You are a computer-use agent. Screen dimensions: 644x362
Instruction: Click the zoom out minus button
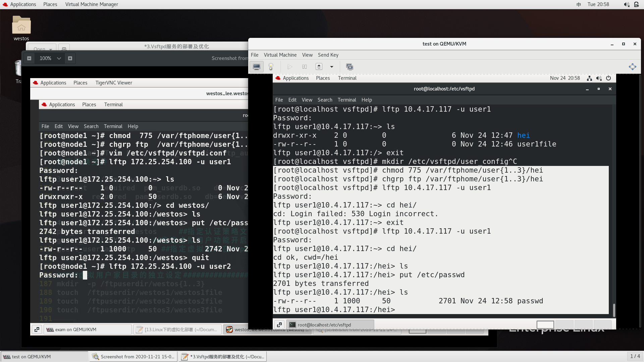point(29,58)
